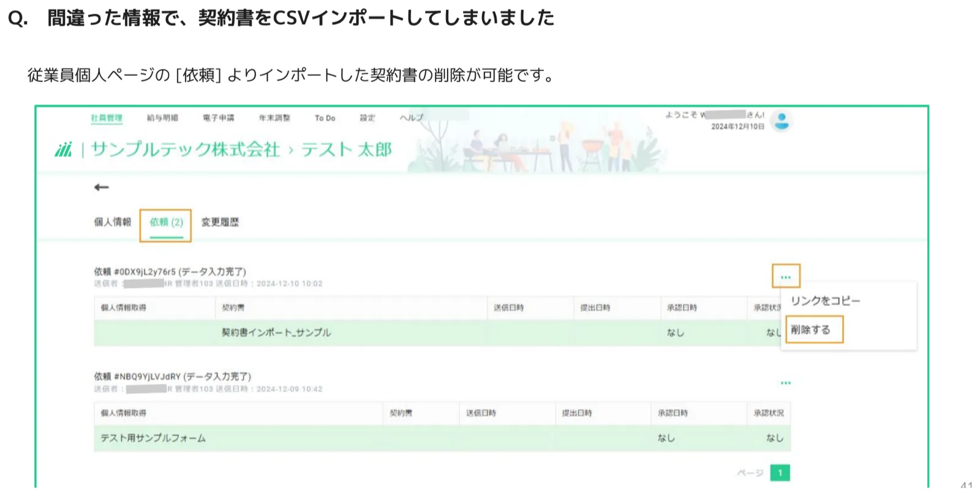Image resolution: width=980 pixels, height=496 pixels.
Task: Click 承認状況 column header in second table
Action: click(x=769, y=413)
